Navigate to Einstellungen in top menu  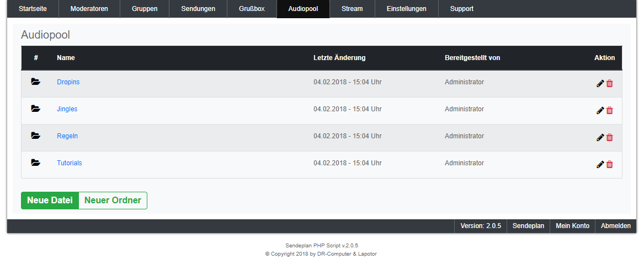click(x=406, y=9)
